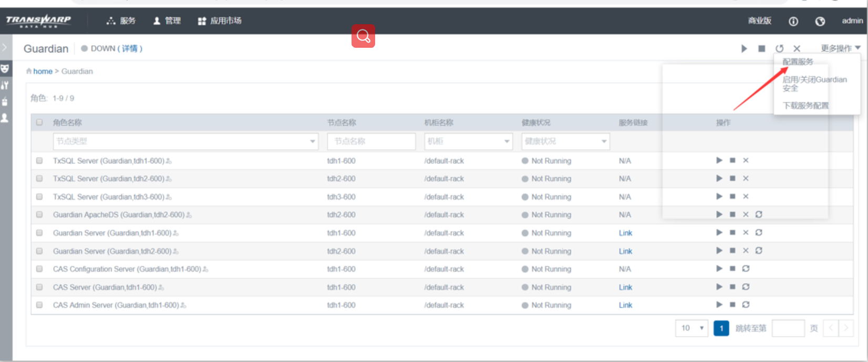Click the 节点名称 filter input field
The image size is (868, 362).
pos(371,141)
